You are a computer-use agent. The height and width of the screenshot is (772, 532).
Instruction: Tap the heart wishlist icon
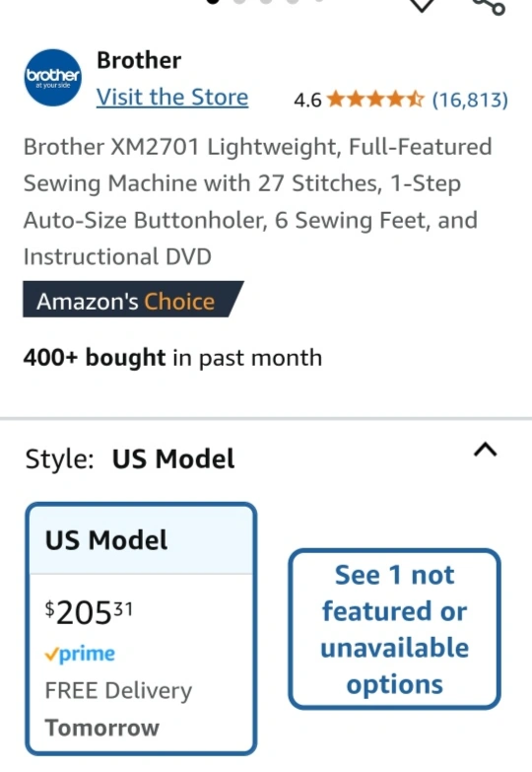(422, 5)
